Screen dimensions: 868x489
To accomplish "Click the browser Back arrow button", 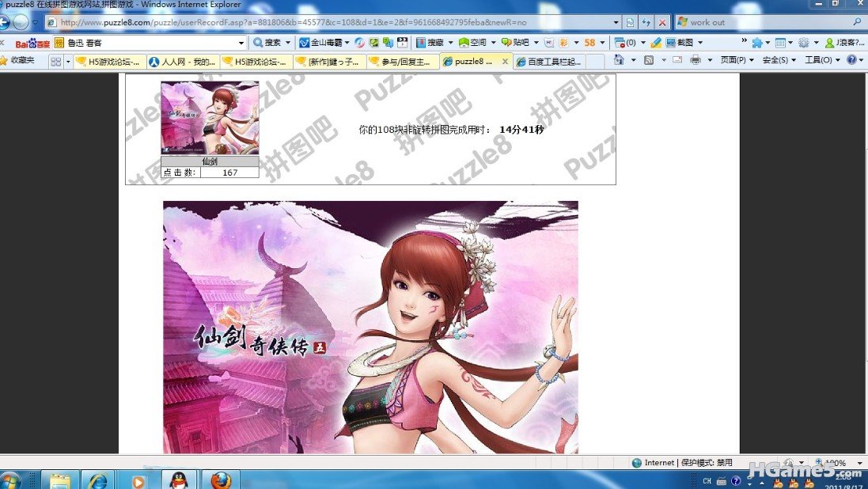I will pyautogui.click(x=3, y=22).
